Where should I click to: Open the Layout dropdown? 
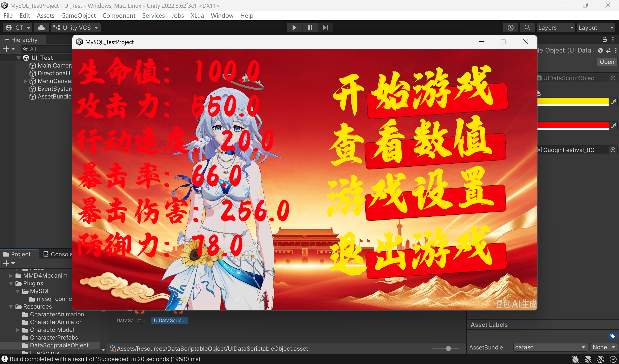596,28
